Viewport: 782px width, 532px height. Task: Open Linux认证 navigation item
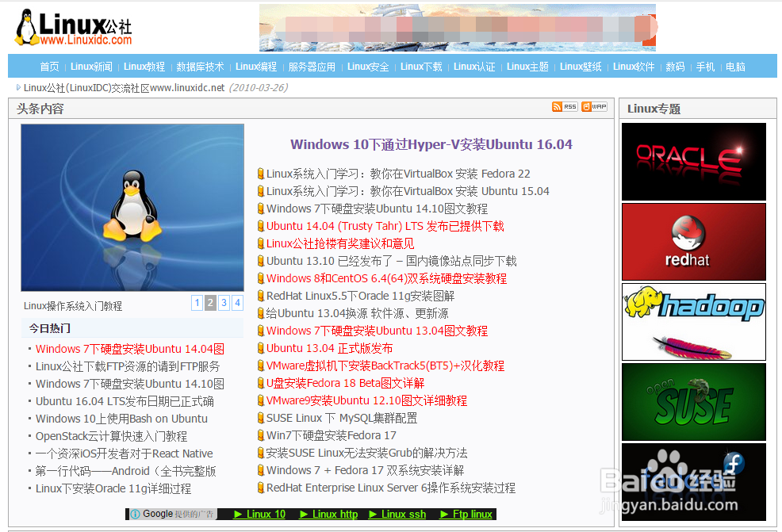point(474,67)
